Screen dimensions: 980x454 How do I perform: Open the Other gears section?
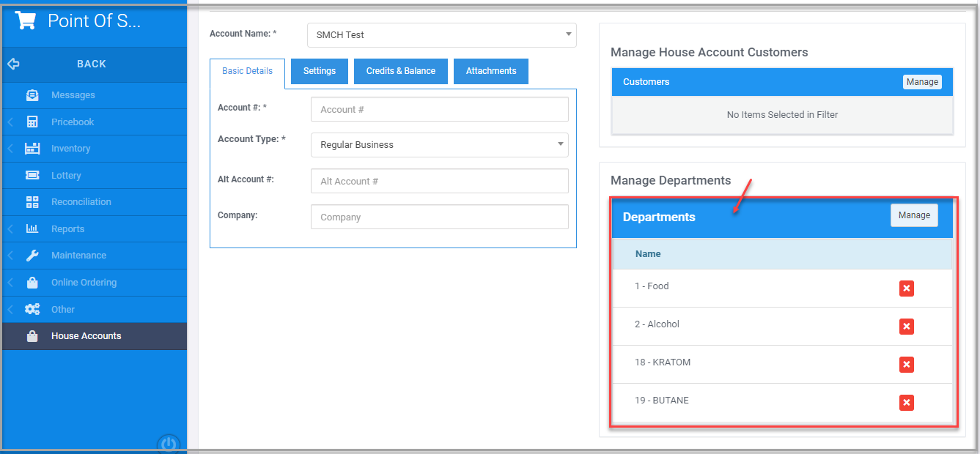[32, 309]
